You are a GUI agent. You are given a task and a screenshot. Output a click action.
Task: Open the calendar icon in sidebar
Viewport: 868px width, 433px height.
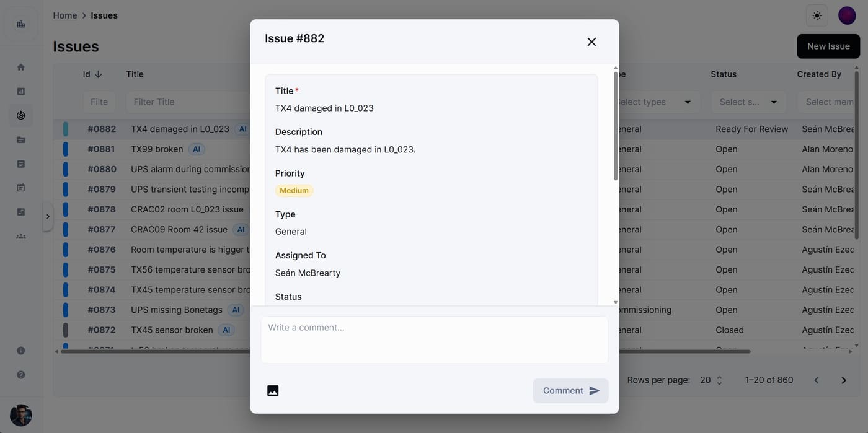(x=21, y=188)
